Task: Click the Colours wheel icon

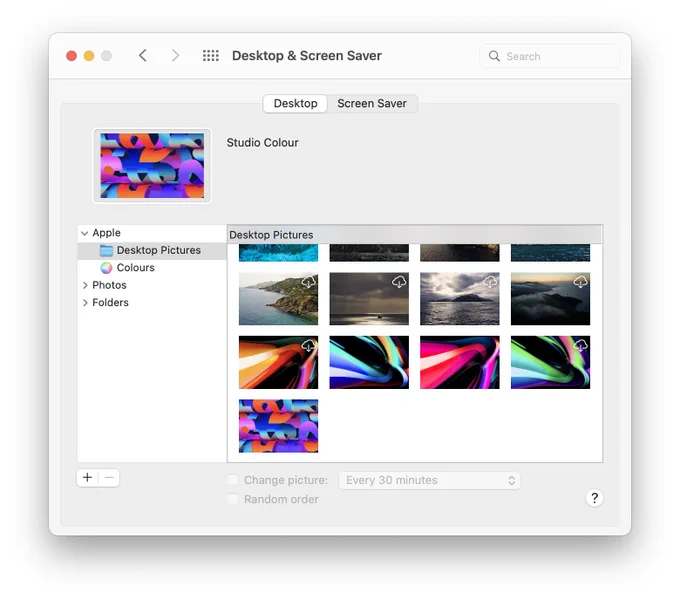Action: pyautogui.click(x=106, y=268)
